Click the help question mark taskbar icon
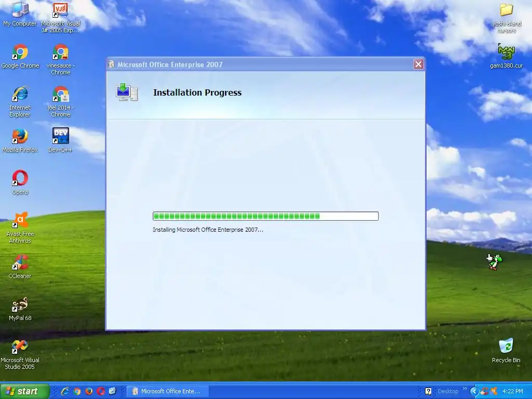 428,391
